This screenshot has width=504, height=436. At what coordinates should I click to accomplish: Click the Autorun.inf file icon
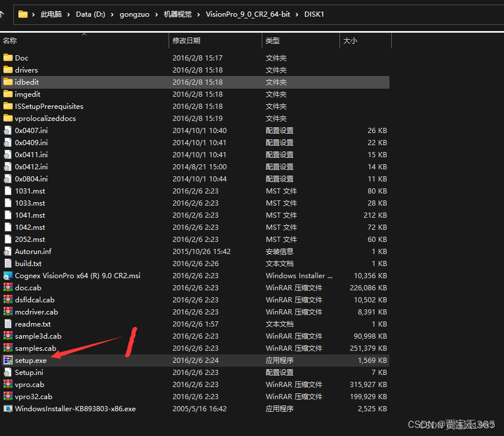[x=7, y=251]
